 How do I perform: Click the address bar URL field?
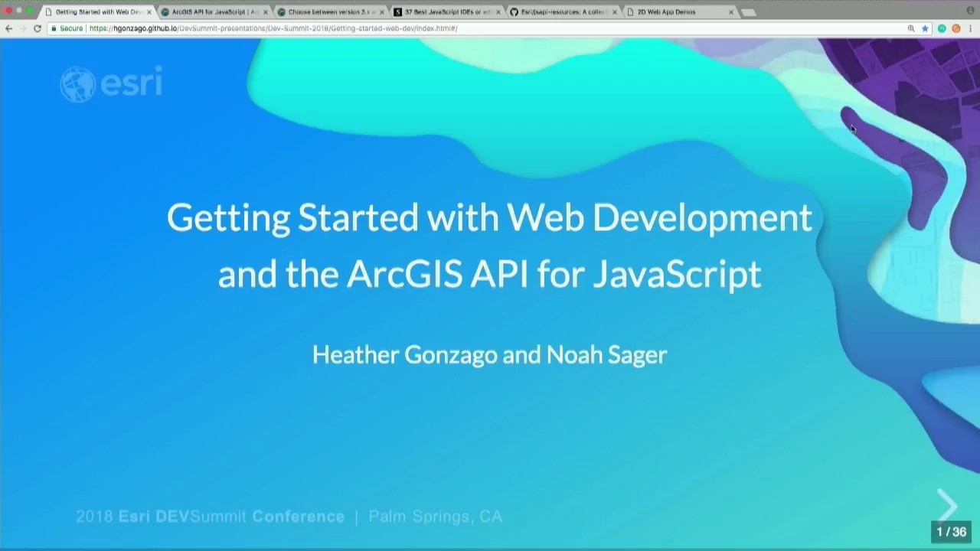490,28
